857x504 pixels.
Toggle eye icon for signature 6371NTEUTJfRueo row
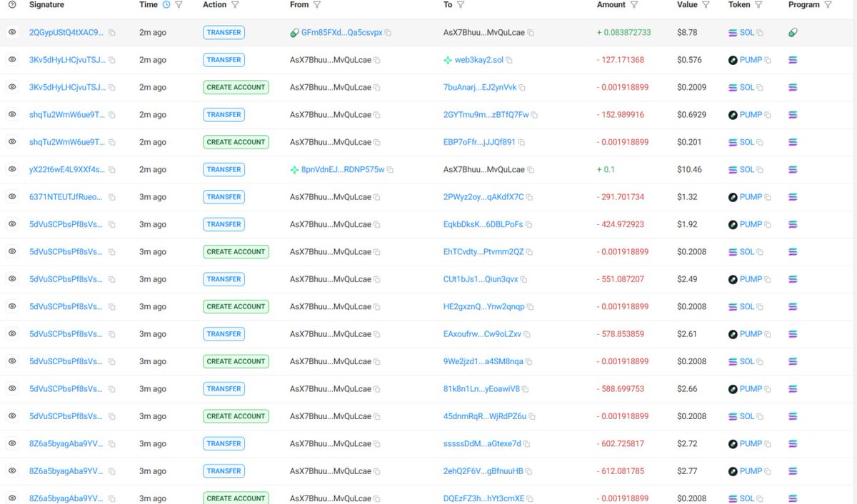(x=12, y=197)
